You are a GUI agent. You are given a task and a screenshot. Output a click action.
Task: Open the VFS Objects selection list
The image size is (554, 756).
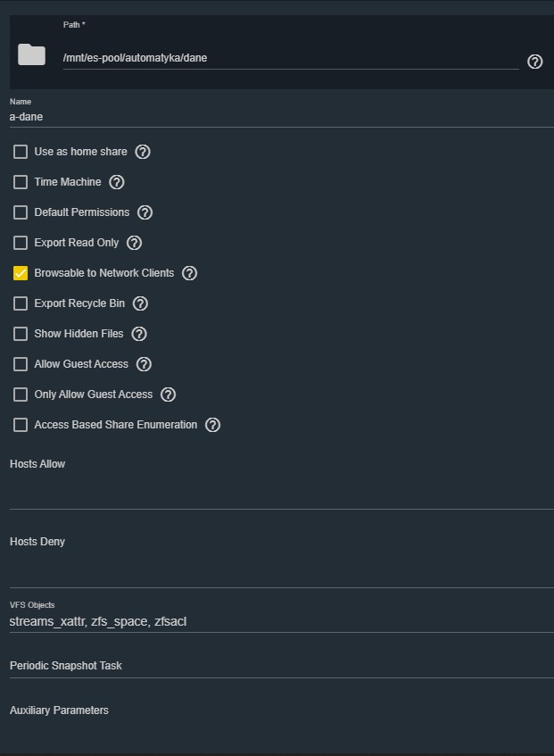point(282,621)
